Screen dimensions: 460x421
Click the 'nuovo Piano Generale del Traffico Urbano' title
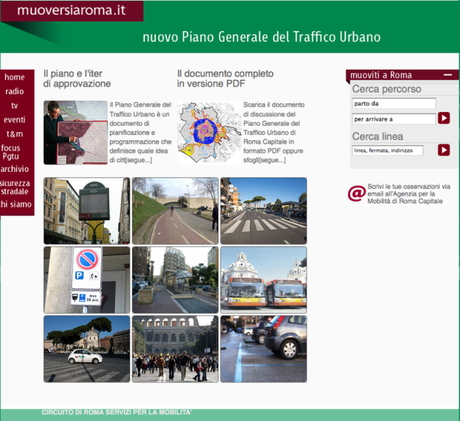coord(262,37)
